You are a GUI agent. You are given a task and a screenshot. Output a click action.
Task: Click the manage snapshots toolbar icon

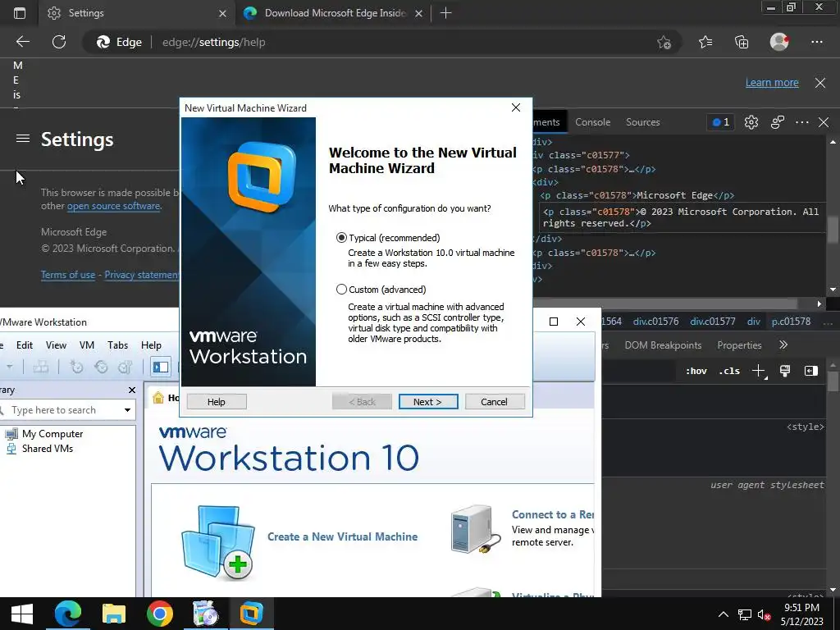tap(125, 367)
